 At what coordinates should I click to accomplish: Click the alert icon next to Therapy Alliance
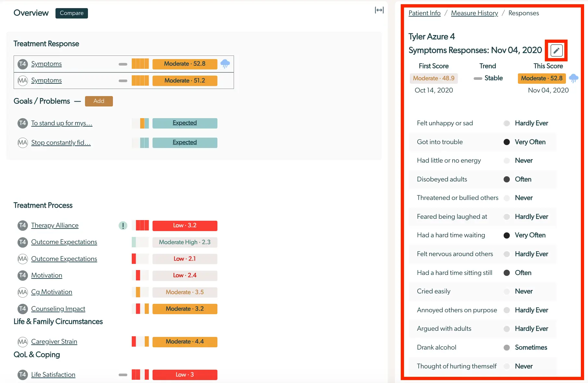click(x=123, y=225)
